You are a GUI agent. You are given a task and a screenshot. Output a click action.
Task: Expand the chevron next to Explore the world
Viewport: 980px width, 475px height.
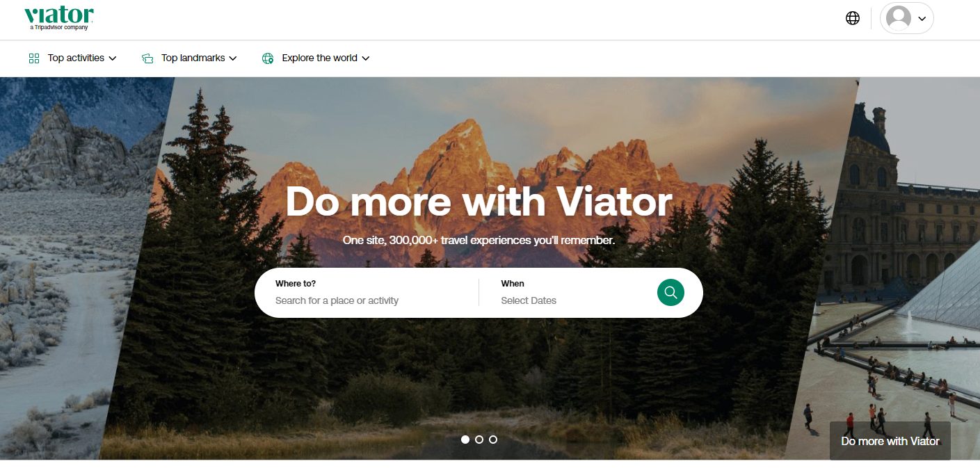366,58
